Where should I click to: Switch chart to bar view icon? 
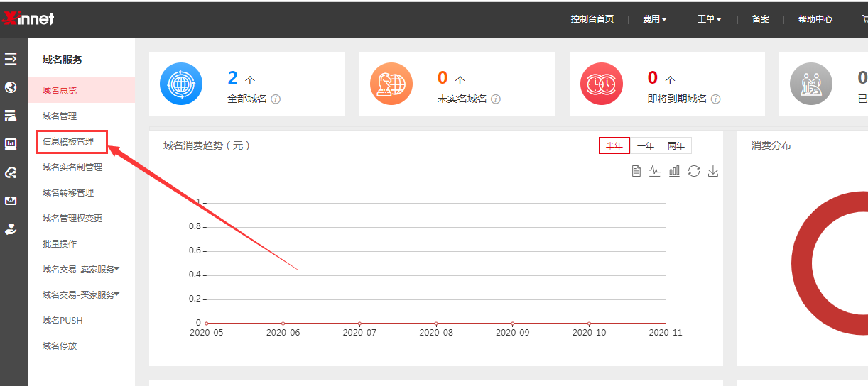tap(674, 171)
